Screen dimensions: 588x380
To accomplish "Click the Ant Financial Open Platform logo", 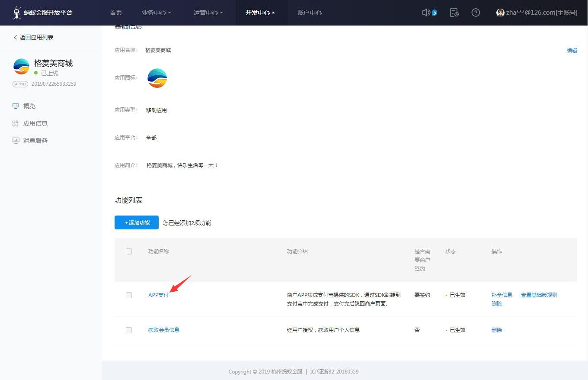I will [x=42, y=13].
